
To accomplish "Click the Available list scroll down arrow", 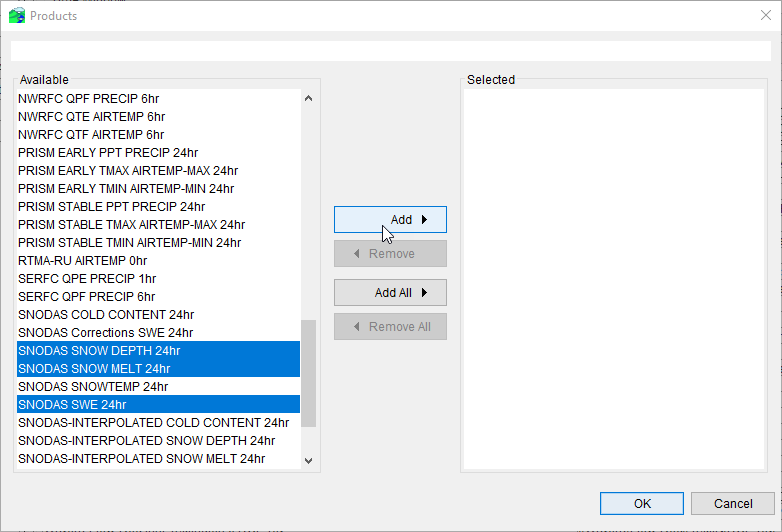I will point(308,460).
